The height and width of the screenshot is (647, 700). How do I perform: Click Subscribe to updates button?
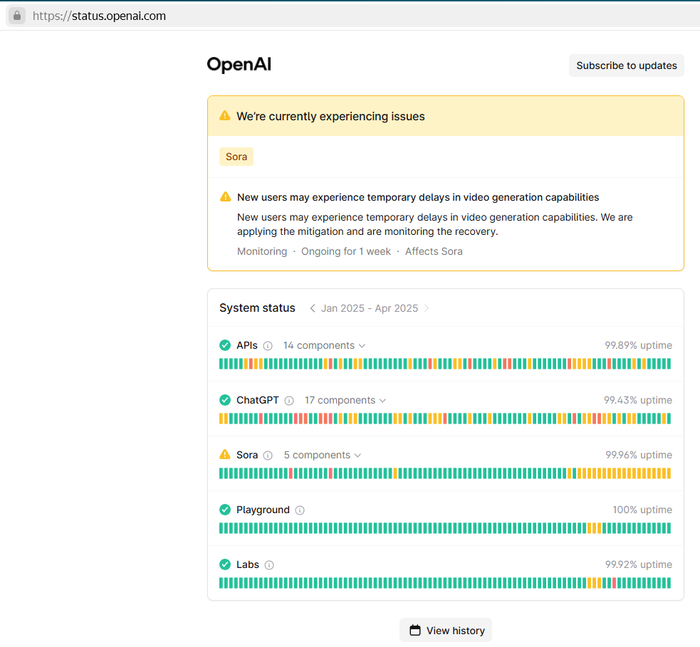point(626,66)
